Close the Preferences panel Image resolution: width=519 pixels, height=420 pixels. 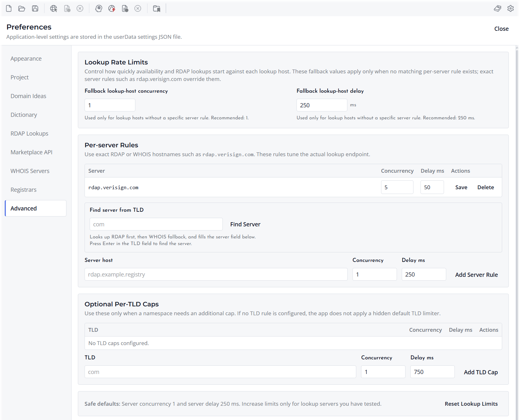pos(501,29)
